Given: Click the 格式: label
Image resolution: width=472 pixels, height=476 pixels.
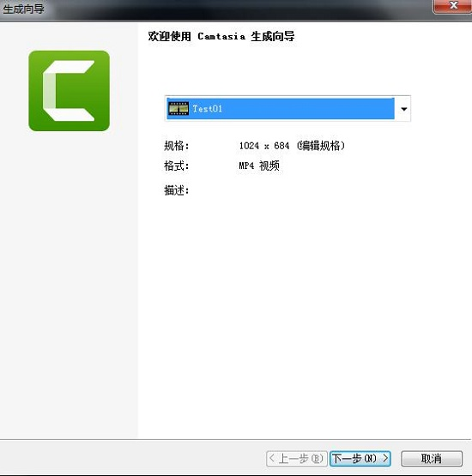Looking at the screenshot, I should pos(177,166).
